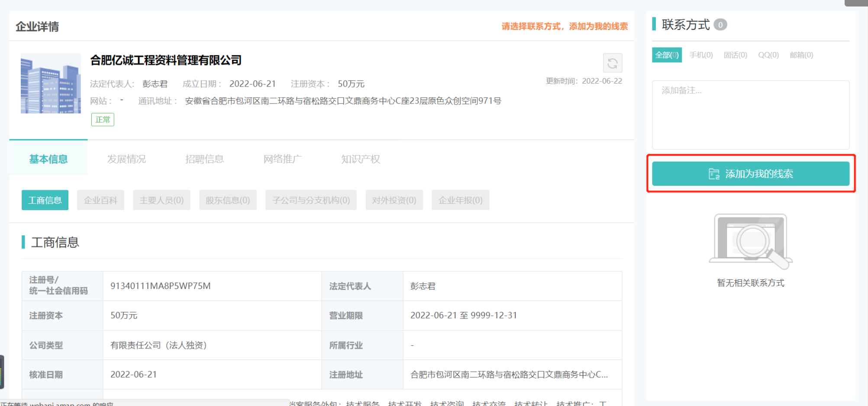Filter contacts by 手机(0)
This screenshot has width=868, height=406.
[701, 55]
